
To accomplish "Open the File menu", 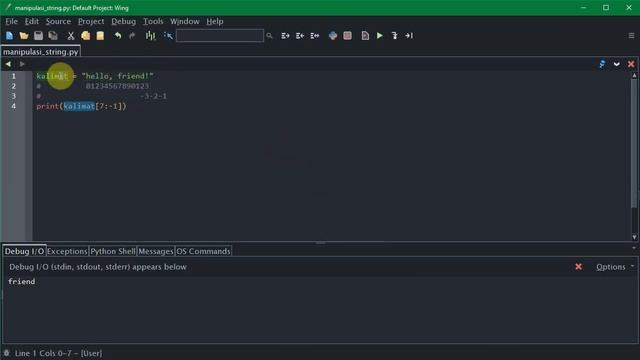I will coord(11,21).
